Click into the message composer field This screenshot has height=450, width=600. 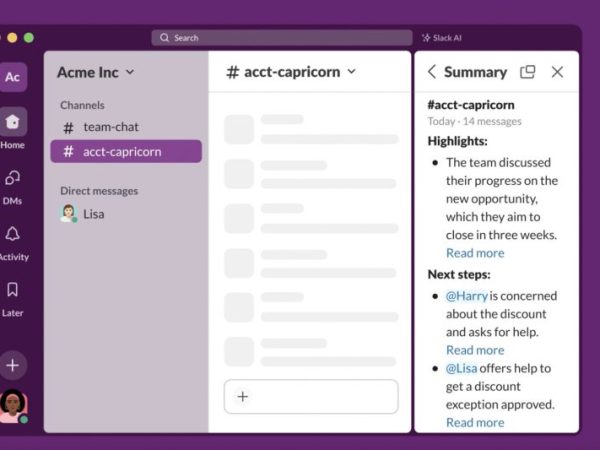point(311,396)
